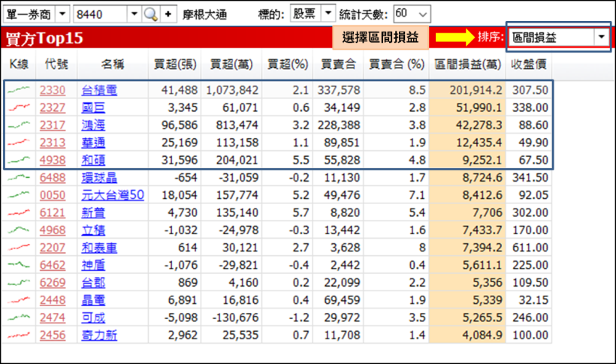This screenshot has height=364, width=616.
Task: Click the plus add button
Action: pyautogui.click(x=168, y=14)
